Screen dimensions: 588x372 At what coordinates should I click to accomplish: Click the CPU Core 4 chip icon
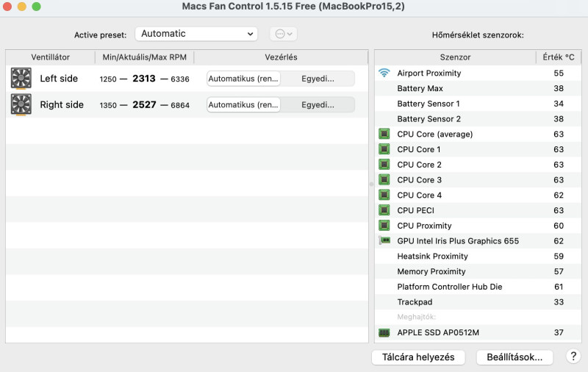(384, 195)
